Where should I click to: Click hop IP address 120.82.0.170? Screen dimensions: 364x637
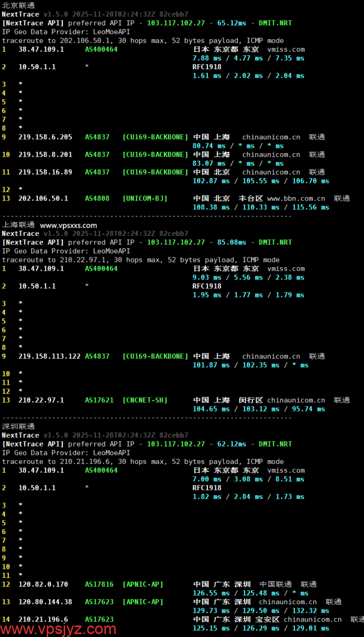click(43, 584)
